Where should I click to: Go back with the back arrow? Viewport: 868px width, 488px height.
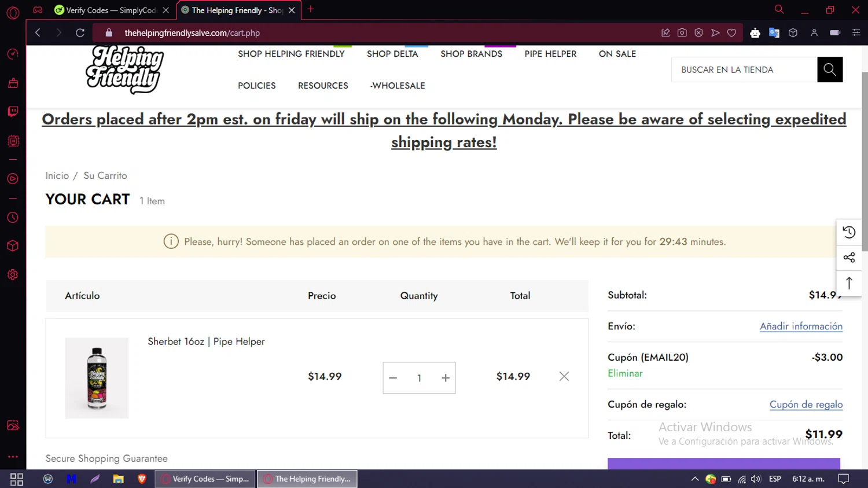click(38, 33)
